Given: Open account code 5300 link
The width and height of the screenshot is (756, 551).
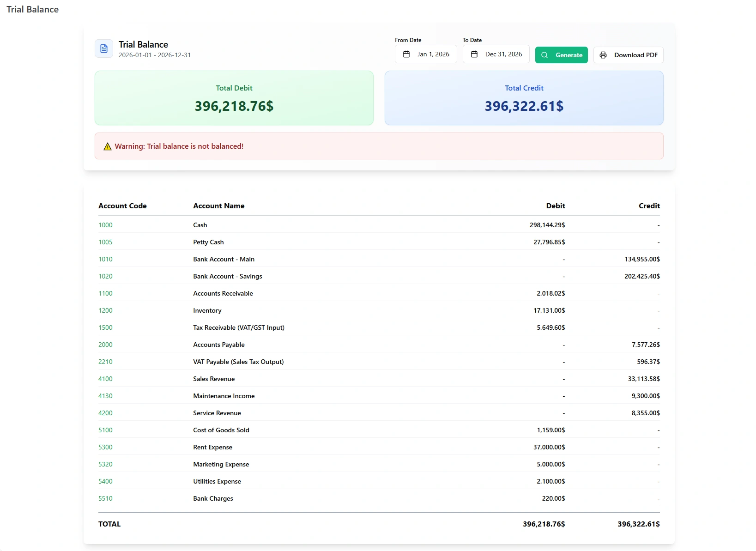Looking at the screenshot, I should click(x=105, y=447).
